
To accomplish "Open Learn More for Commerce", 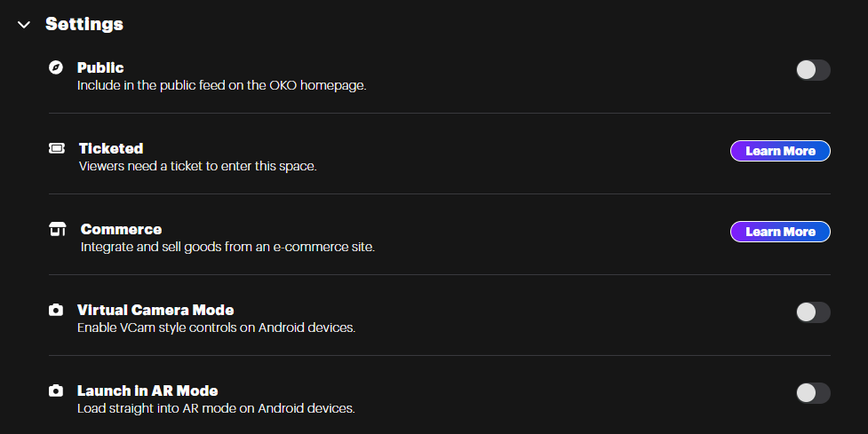I will (779, 232).
